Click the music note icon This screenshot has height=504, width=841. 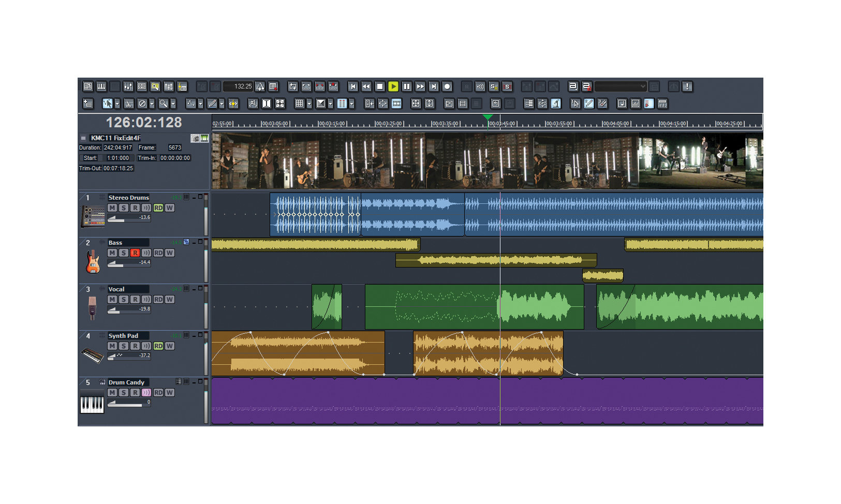coord(622,103)
